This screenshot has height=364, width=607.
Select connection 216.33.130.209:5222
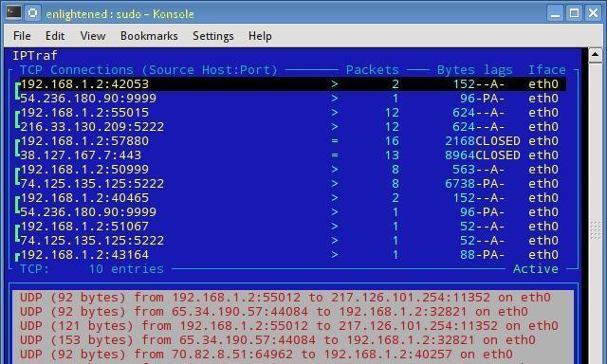pos(92,127)
